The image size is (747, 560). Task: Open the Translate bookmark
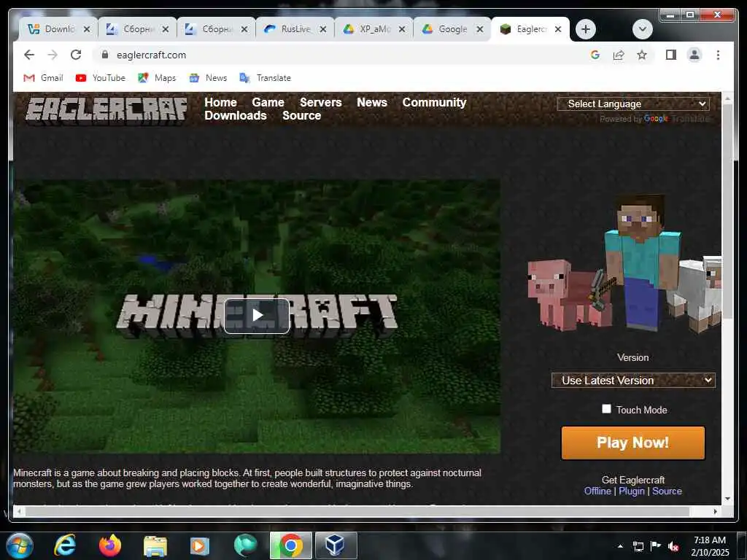click(x=266, y=77)
